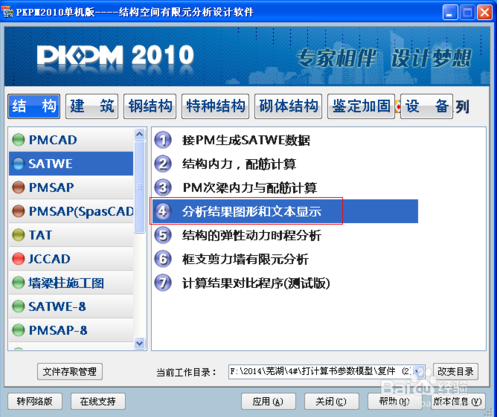
Task: Close the PKPM2010 window
Action: [484, 12]
